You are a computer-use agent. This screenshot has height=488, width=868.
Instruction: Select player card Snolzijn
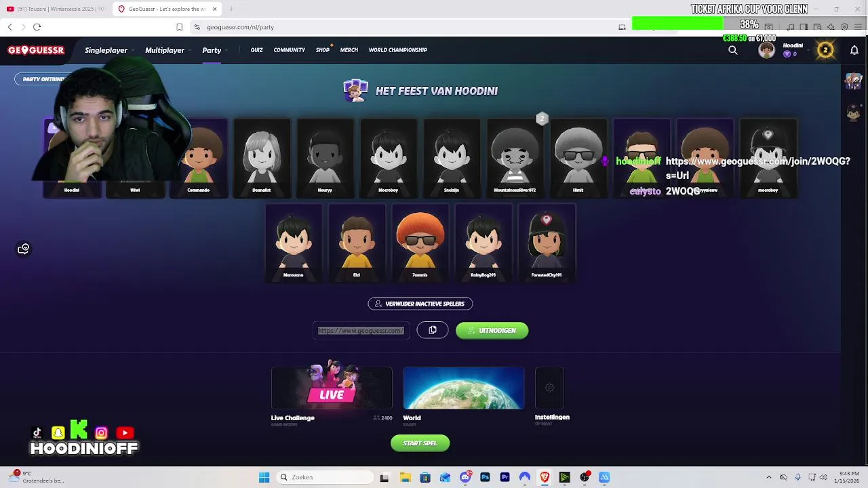pyautogui.click(x=452, y=158)
